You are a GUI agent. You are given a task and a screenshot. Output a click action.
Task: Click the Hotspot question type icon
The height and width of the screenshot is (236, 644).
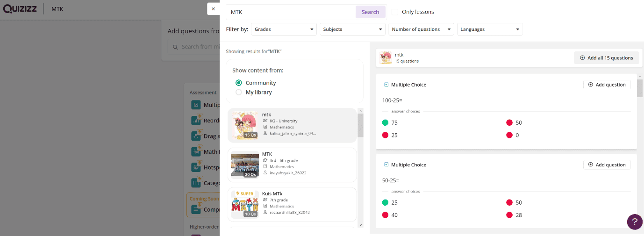pyautogui.click(x=196, y=167)
